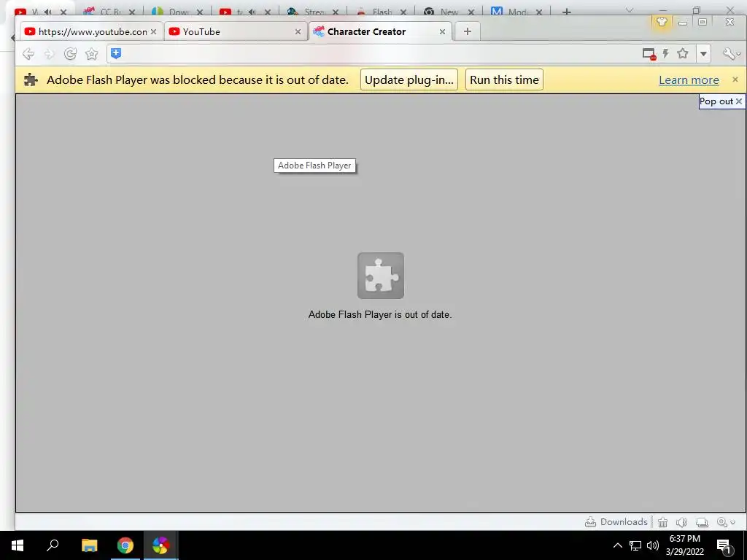Select the Character Creator tab
The image size is (747, 560).
pos(379,31)
